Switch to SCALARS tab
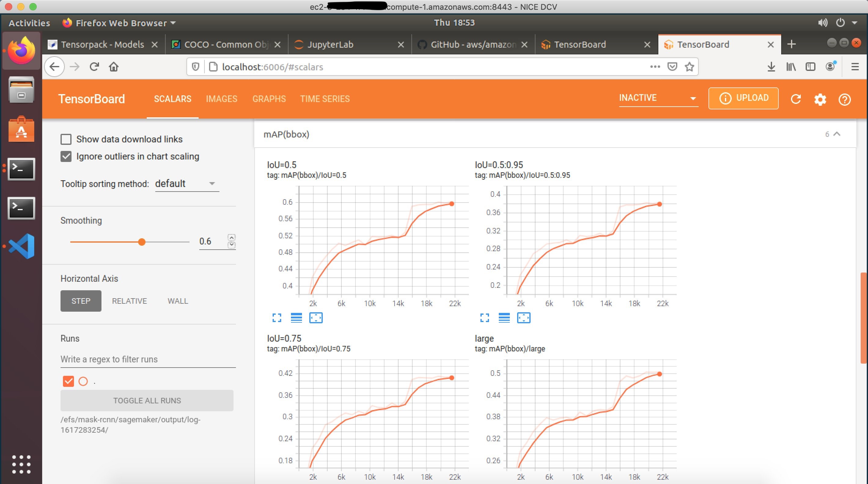The image size is (868, 484). pos(172,99)
